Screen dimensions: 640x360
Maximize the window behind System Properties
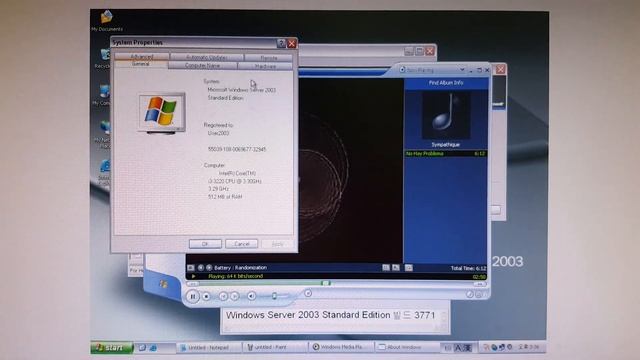[x=419, y=51]
